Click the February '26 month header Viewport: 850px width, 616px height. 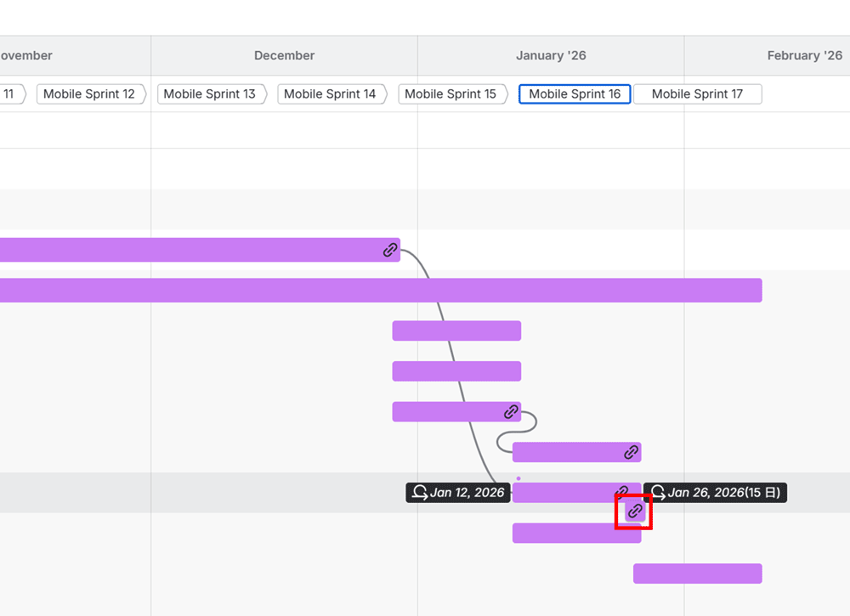804,56
